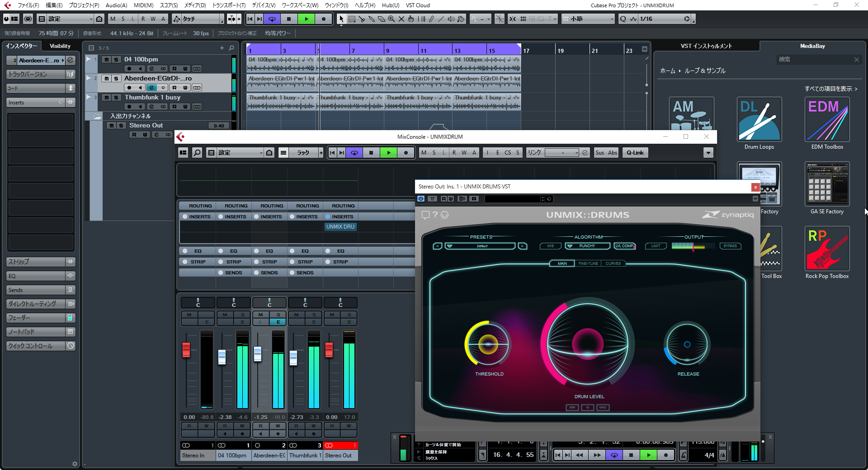Image resolution: width=868 pixels, height=470 pixels.
Task: Open the Default presets dropdown in UNMIX DRUMS
Action: coord(480,246)
